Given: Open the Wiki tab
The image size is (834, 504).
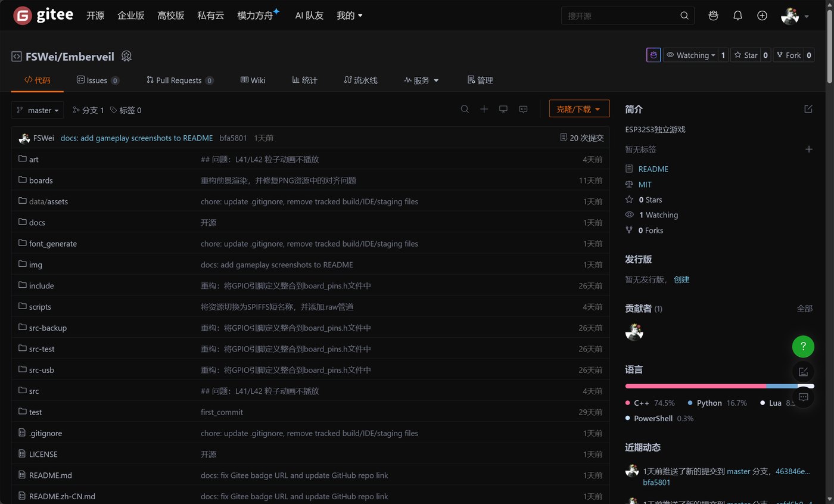Looking at the screenshot, I should pyautogui.click(x=253, y=80).
